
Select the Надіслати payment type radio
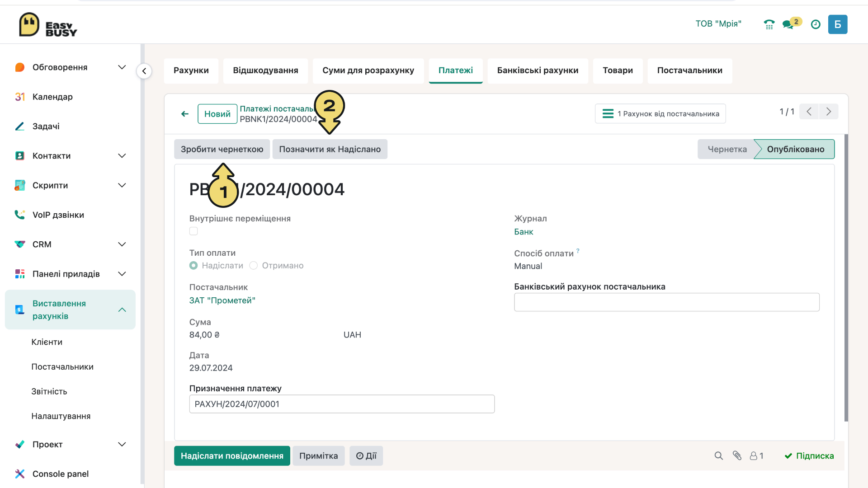(x=193, y=266)
